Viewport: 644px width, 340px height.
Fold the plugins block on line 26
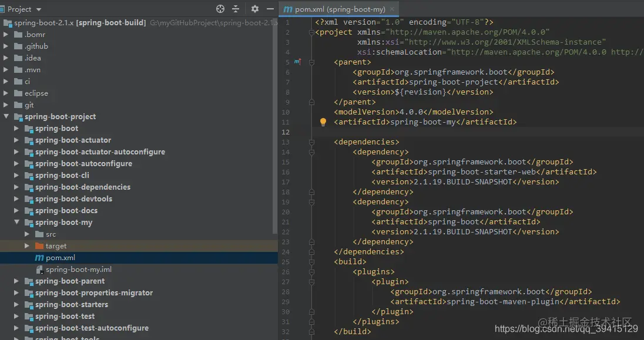pyautogui.click(x=311, y=272)
